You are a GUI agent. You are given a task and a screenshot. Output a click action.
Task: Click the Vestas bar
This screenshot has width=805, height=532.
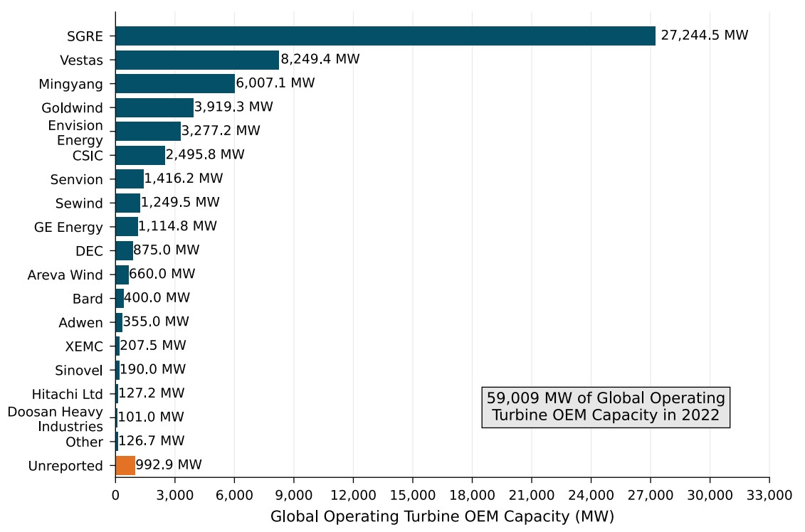pos(196,60)
